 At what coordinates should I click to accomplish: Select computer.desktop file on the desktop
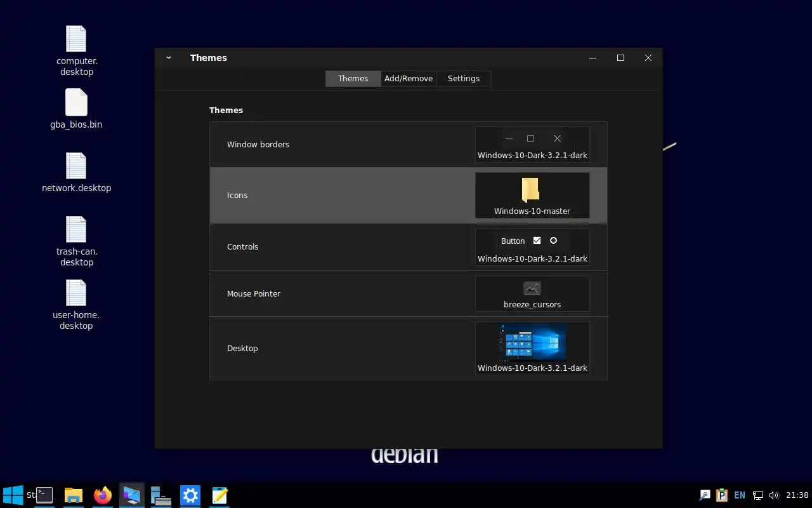[76, 51]
